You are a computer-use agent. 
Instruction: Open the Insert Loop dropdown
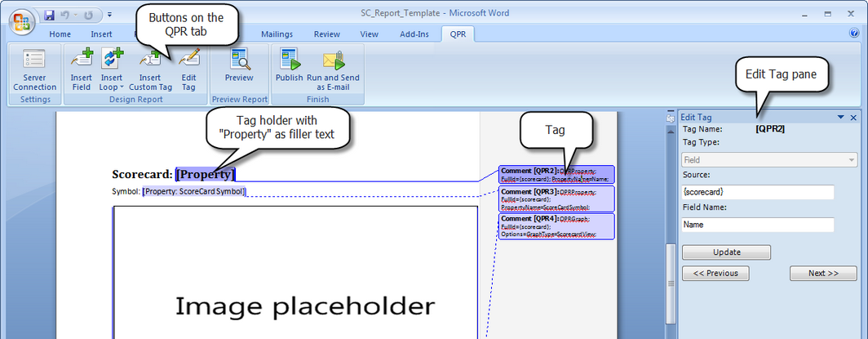[112, 69]
